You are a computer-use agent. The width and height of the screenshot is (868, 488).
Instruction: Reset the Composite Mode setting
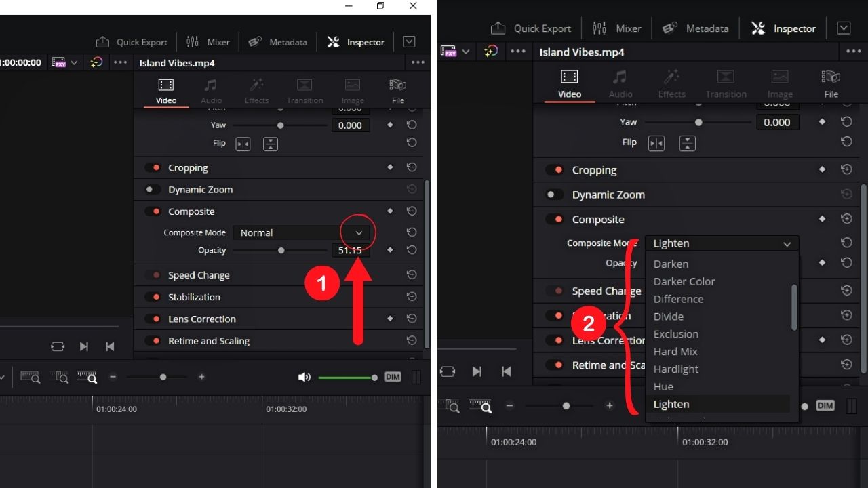tap(412, 232)
